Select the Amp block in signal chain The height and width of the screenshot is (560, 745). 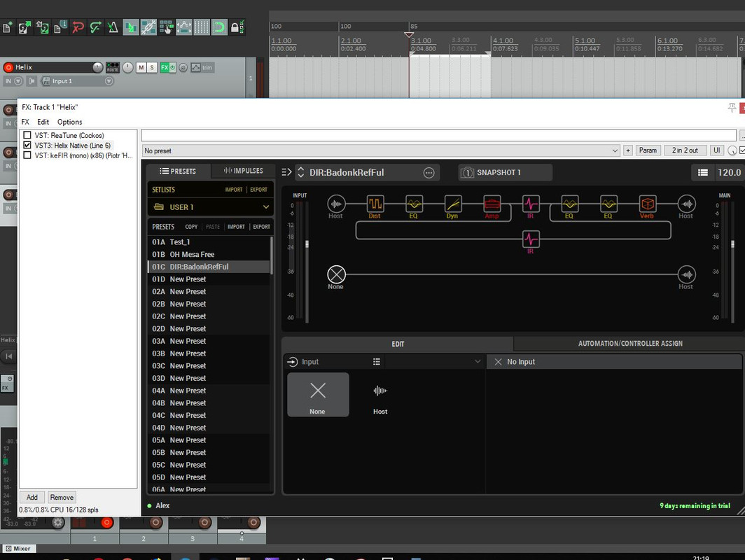(492, 204)
